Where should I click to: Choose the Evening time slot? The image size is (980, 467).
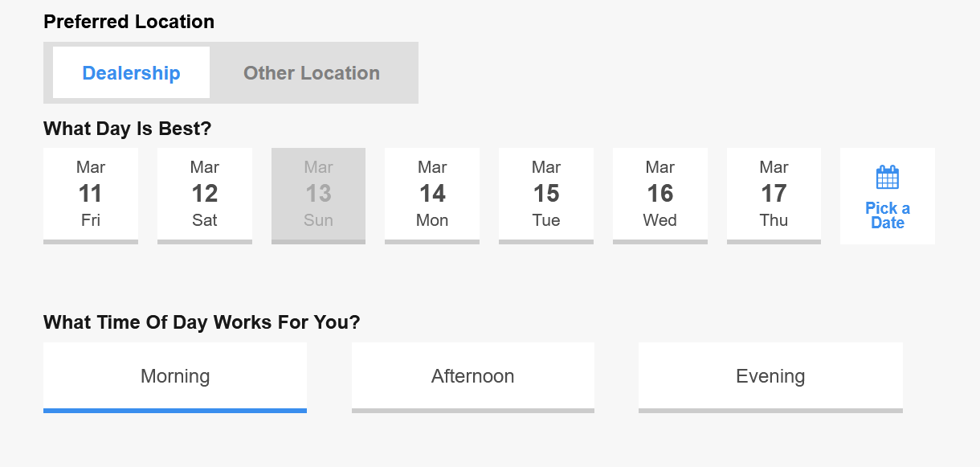point(770,376)
